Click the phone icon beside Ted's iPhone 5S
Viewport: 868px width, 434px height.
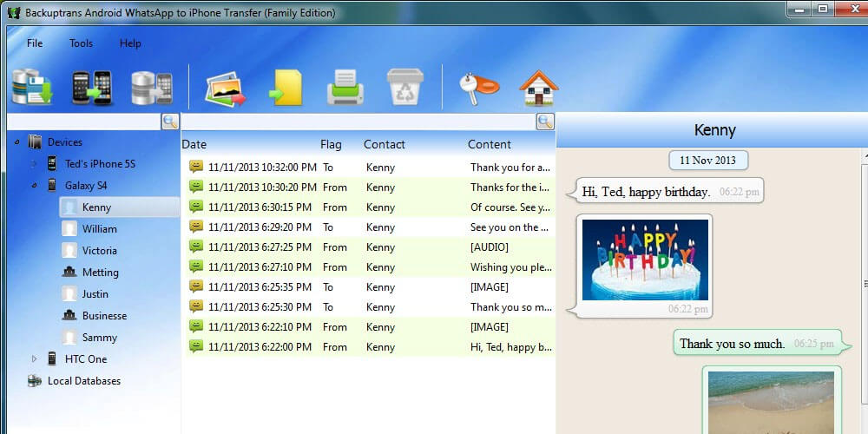(52, 164)
